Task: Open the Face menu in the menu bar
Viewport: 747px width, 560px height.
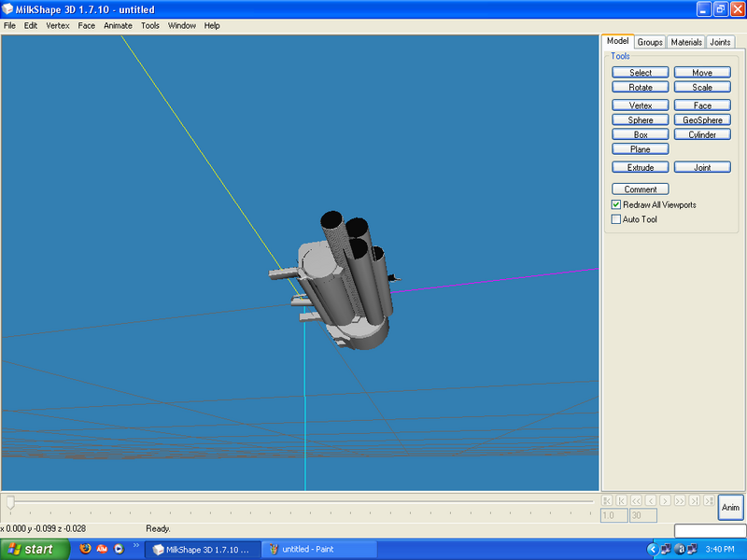Action: point(86,26)
